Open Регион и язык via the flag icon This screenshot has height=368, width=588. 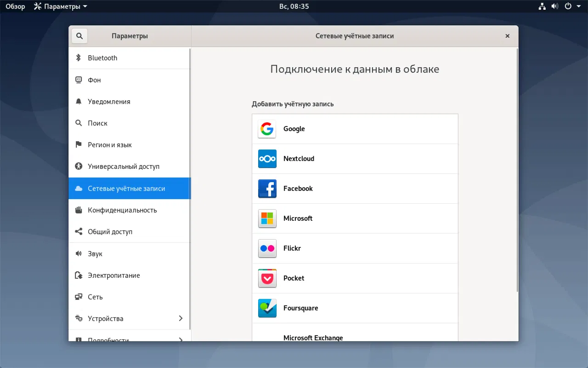click(79, 144)
